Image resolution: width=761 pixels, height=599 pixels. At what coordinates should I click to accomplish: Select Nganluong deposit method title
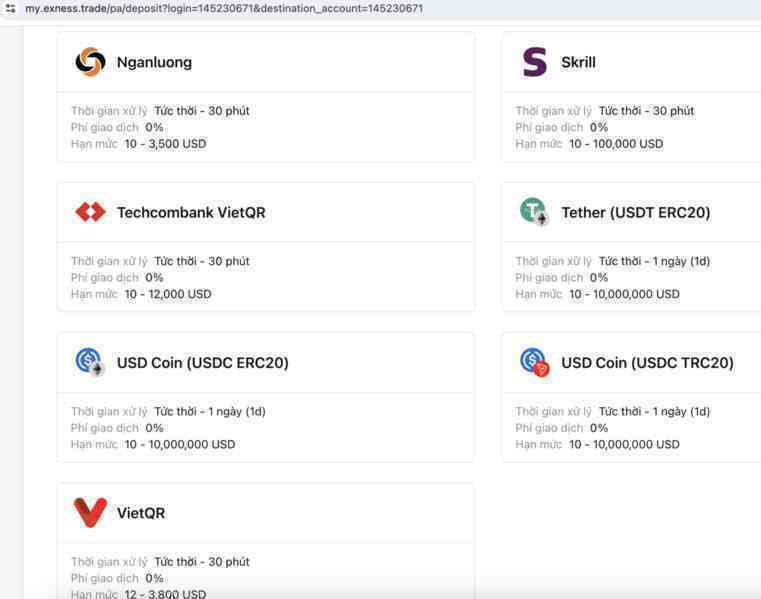pyautogui.click(x=154, y=62)
